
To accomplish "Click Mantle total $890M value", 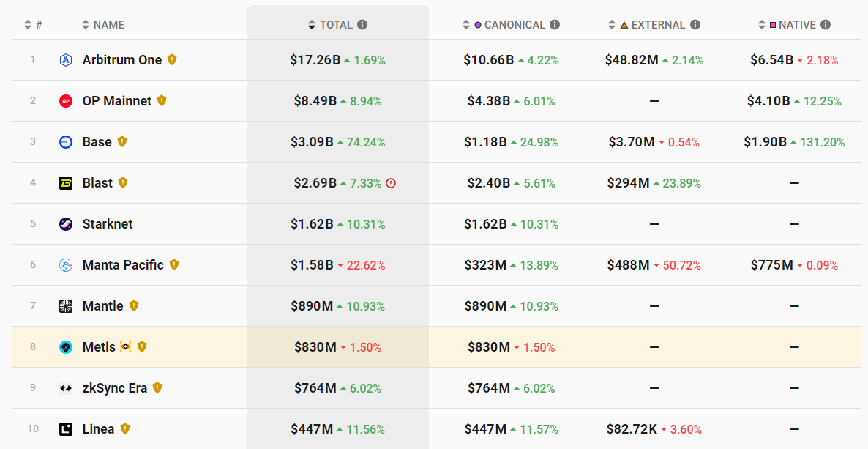I will point(312,306).
